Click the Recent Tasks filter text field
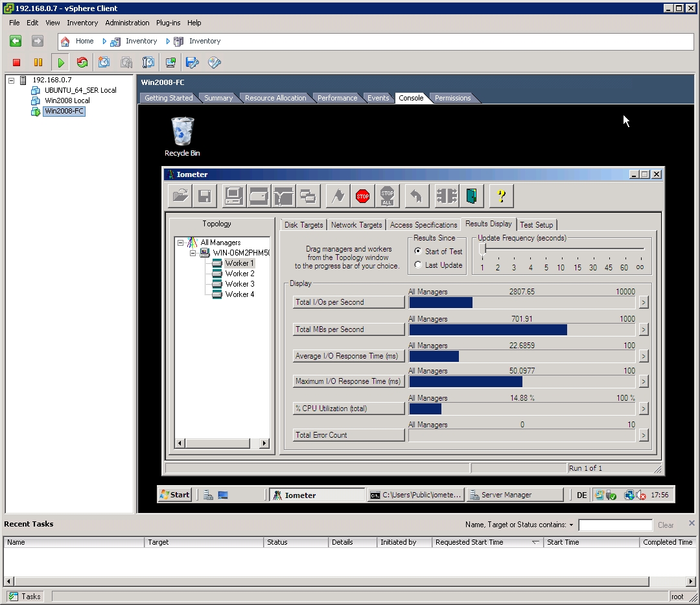Viewport: 700px width, 605px height. pos(615,525)
